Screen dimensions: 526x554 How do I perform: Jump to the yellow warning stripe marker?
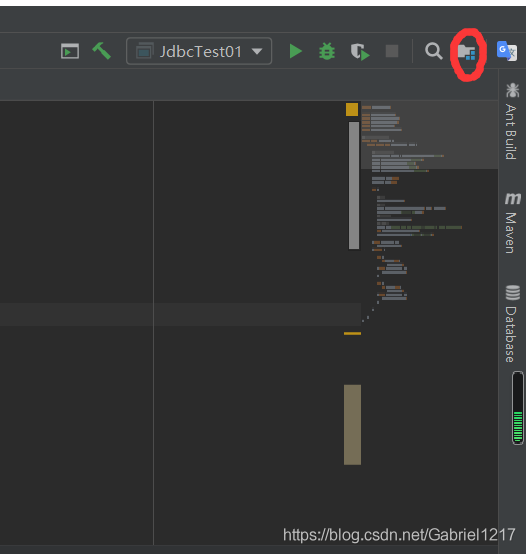tap(352, 334)
